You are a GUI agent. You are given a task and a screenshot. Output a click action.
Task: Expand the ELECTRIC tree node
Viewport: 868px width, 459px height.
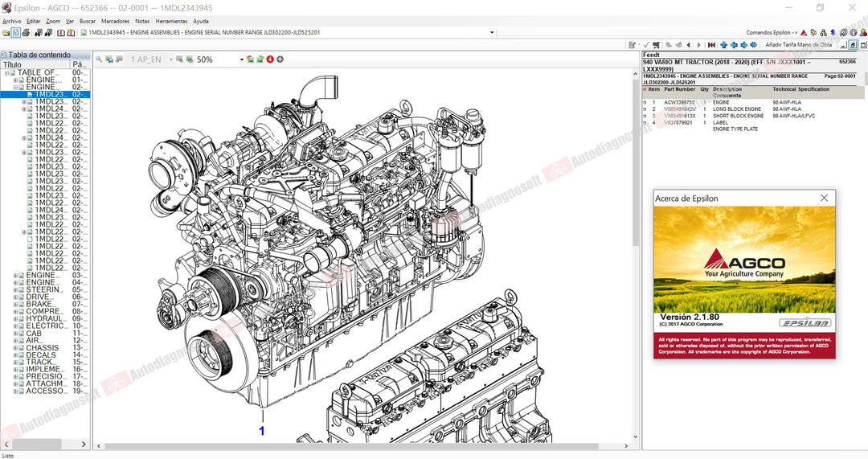coord(15,326)
